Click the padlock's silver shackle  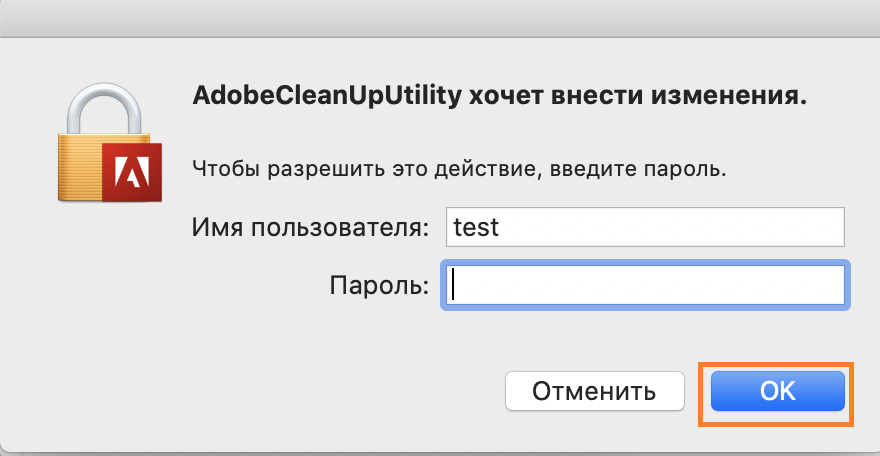click(x=107, y=105)
